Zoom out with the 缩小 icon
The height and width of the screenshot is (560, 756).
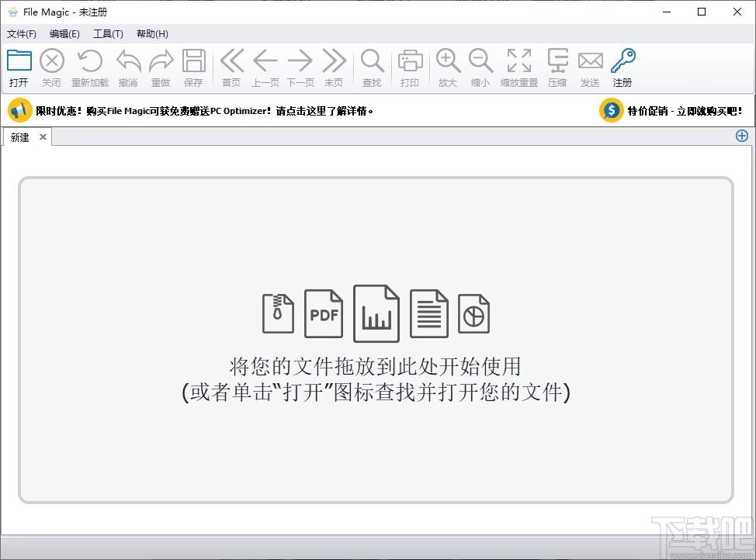pos(480,61)
